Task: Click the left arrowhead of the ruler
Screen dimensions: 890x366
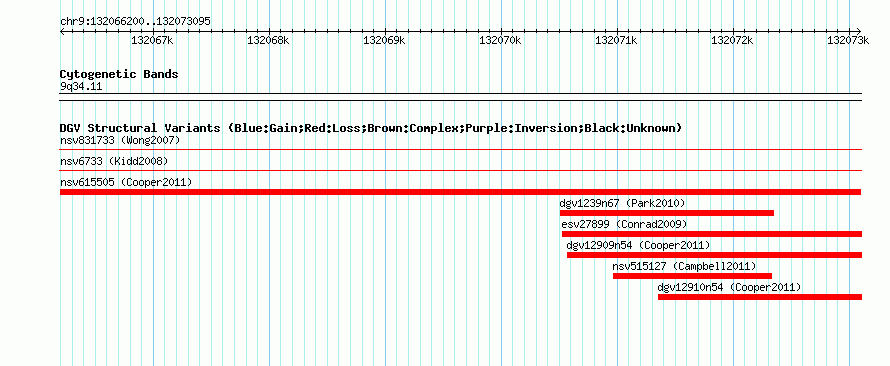Action: (62, 31)
